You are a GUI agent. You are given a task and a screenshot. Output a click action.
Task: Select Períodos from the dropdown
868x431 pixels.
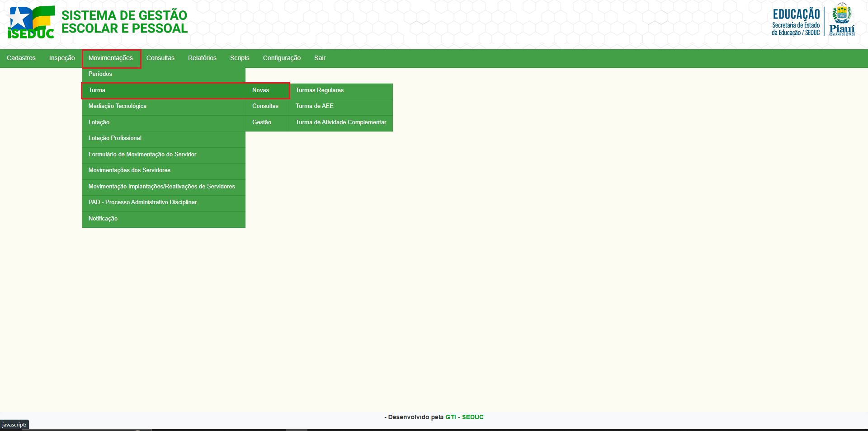point(100,74)
